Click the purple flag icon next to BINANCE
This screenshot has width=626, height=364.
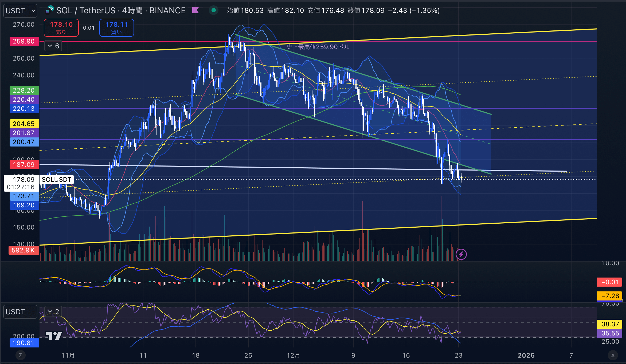195,10
